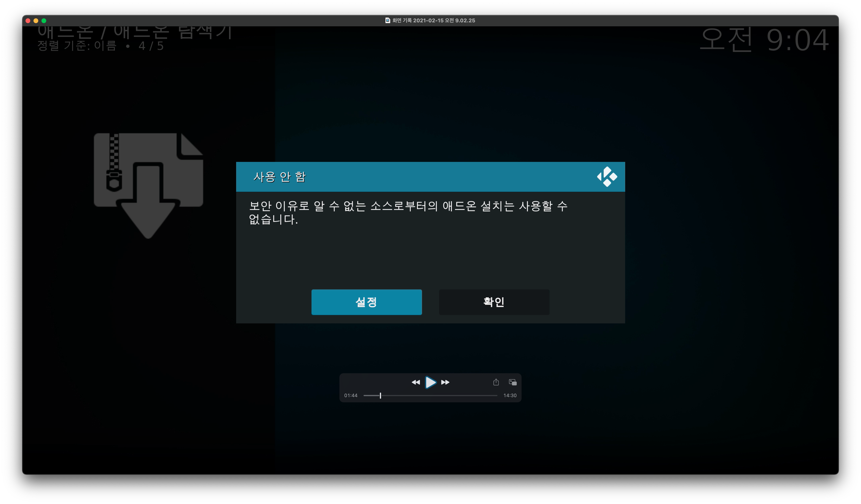Enter full screen with green button
This screenshot has width=861, height=504.
click(44, 21)
